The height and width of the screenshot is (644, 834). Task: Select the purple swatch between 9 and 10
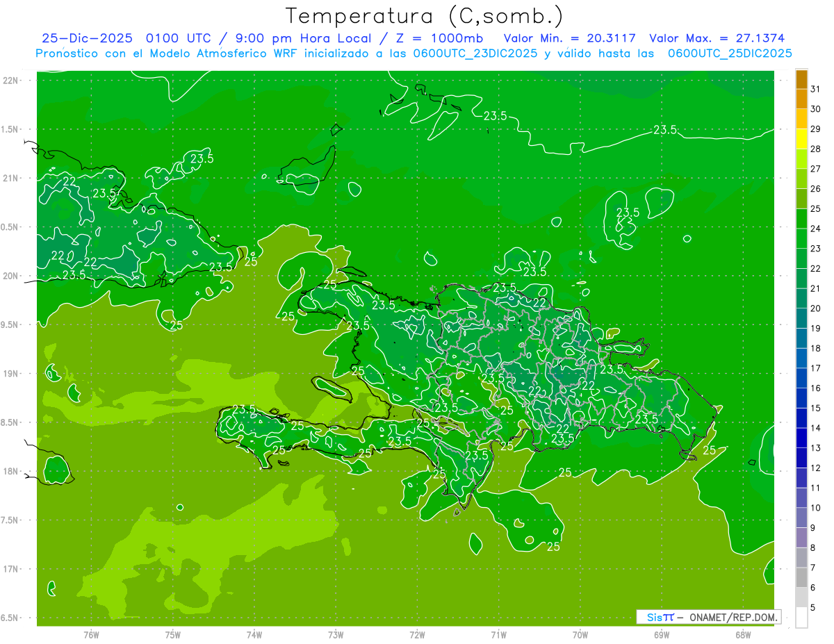tap(801, 518)
